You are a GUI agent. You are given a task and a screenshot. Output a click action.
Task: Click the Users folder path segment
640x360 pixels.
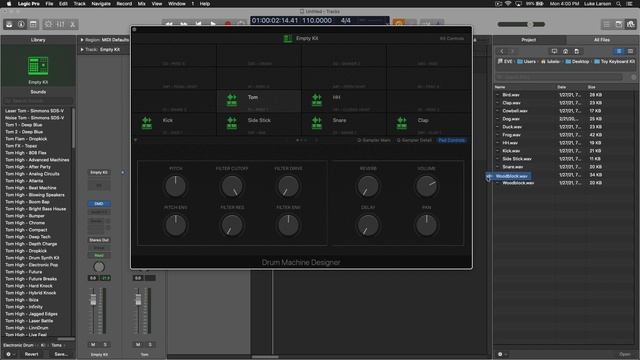[526, 62]
